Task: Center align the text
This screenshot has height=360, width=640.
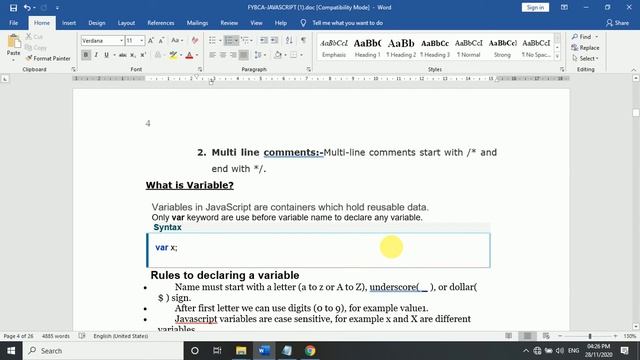Action: pos(223,55)
